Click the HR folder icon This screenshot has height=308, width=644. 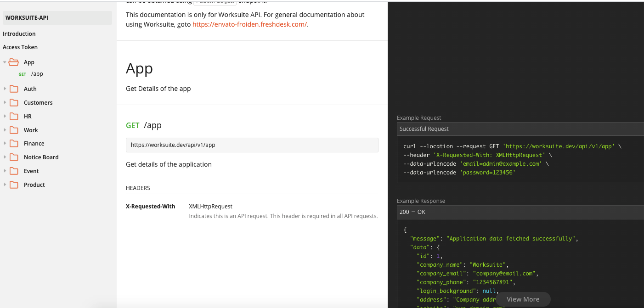pyautogui.click(x=14, y=117)
